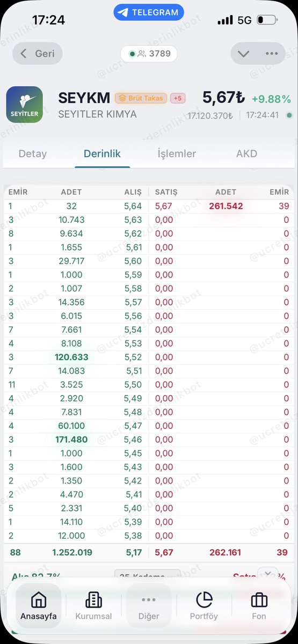Tap the total 1.252.019 bid quantity
This screenshot has height=644, width=298.
pos(72,552)
